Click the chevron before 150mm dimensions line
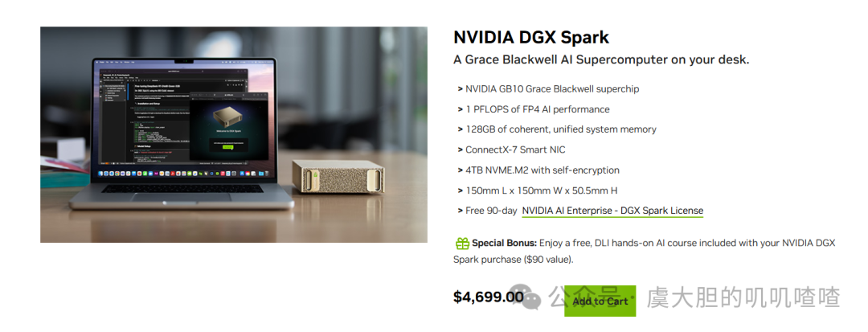This screenshot has width=868, height=332. (x=460, y=191)
